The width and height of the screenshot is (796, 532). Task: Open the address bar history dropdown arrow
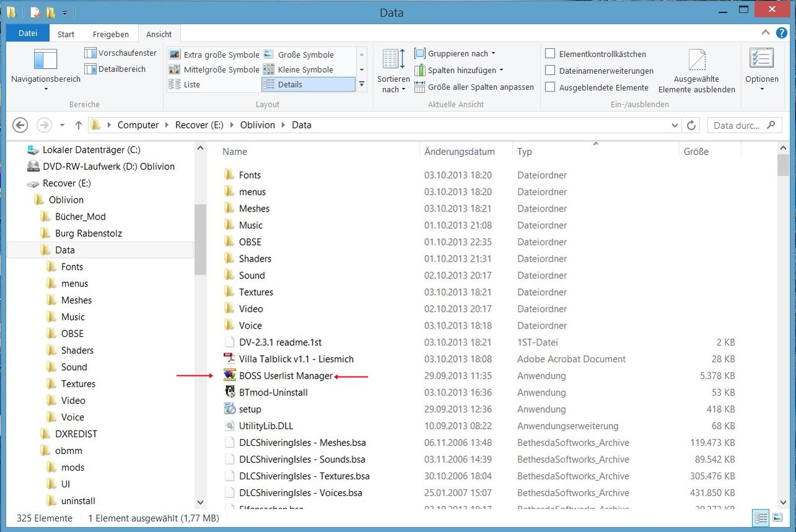tap(675, 125)
